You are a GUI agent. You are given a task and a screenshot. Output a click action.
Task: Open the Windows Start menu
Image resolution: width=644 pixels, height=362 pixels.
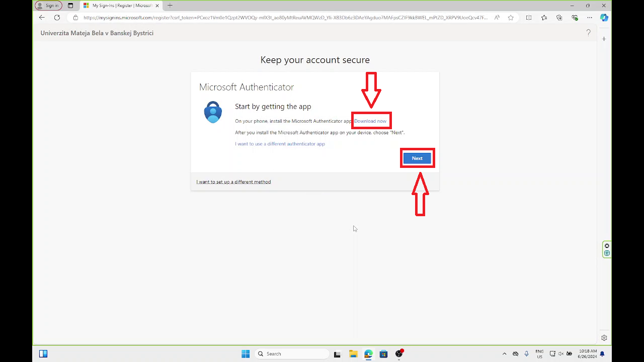coord(246,354)
